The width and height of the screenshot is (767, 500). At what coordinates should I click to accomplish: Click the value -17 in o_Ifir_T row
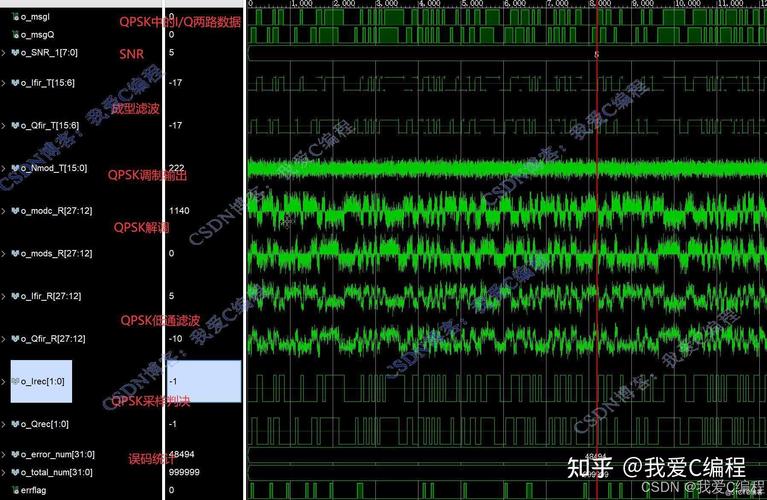176,83
